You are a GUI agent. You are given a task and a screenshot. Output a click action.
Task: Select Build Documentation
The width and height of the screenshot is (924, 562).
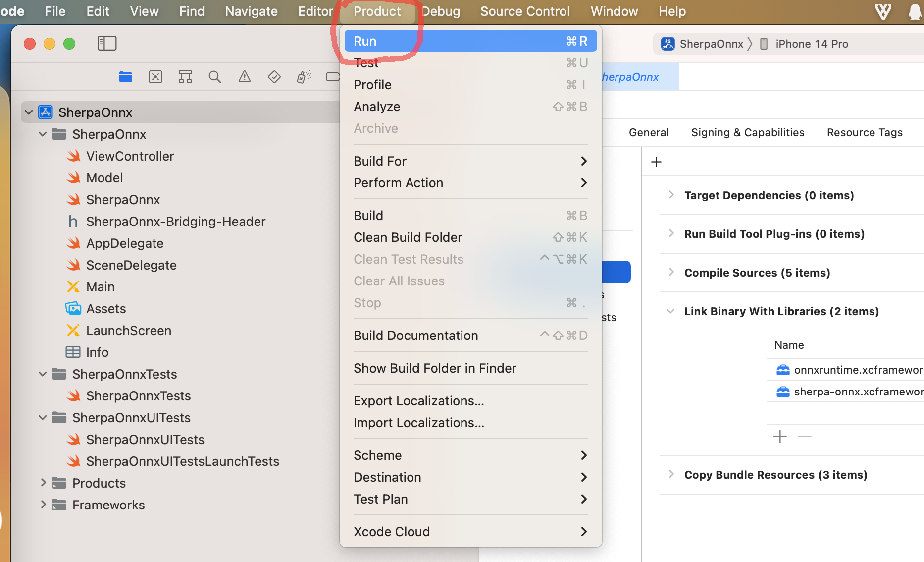click(x=470, y=336)
